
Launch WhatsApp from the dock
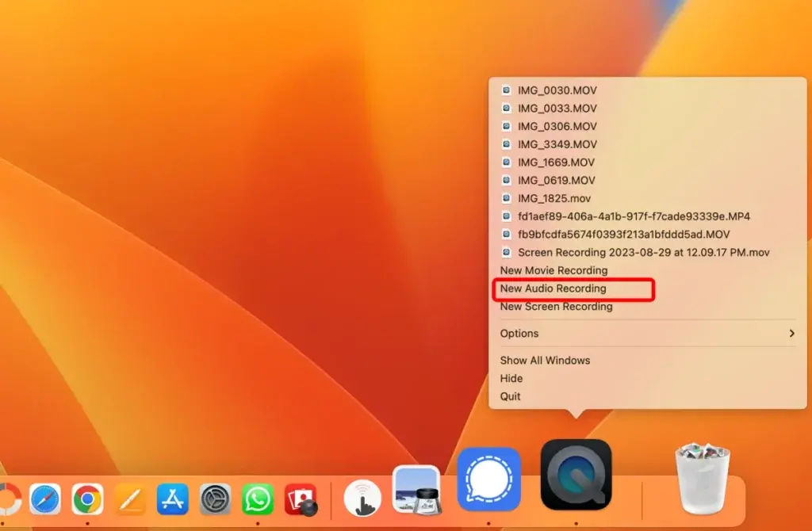click(x=258, y=499)
